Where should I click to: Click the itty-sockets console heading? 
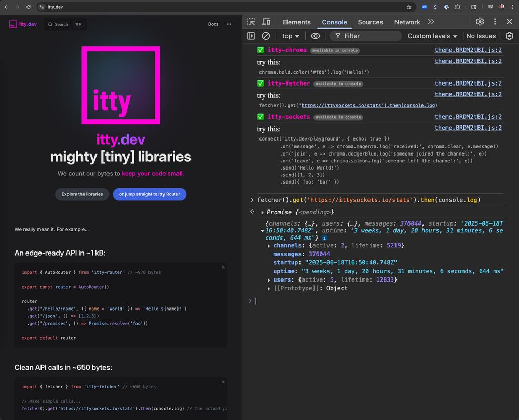(289, 117)
